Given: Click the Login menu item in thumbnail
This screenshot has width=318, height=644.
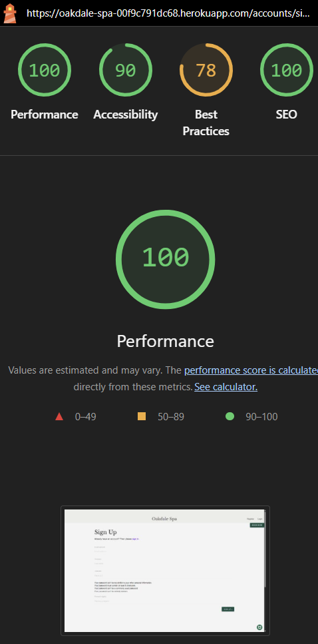Looking at the screenshot, I should coord(259,519).
